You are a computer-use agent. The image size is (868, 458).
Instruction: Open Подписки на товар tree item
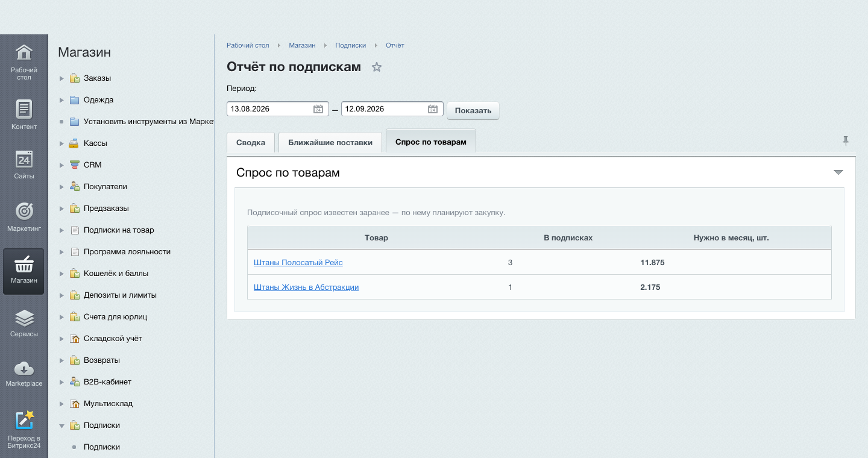119,230
